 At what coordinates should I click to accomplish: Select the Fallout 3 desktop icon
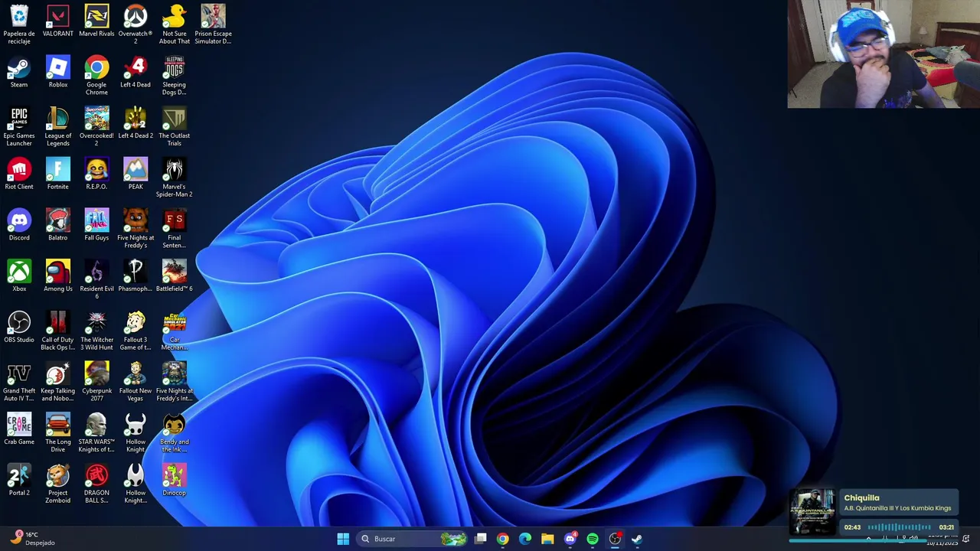pyautogui.click(x=136, y=330)
